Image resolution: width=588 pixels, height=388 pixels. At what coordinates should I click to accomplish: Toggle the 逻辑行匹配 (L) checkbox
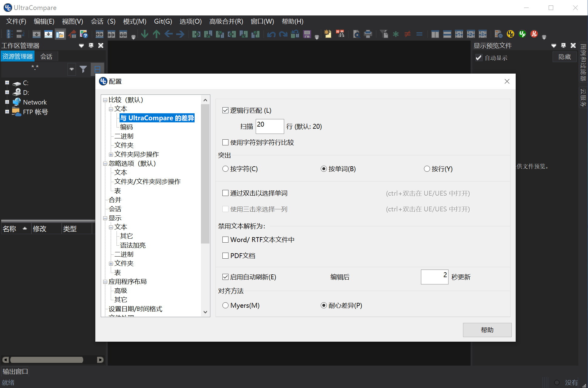225,110
